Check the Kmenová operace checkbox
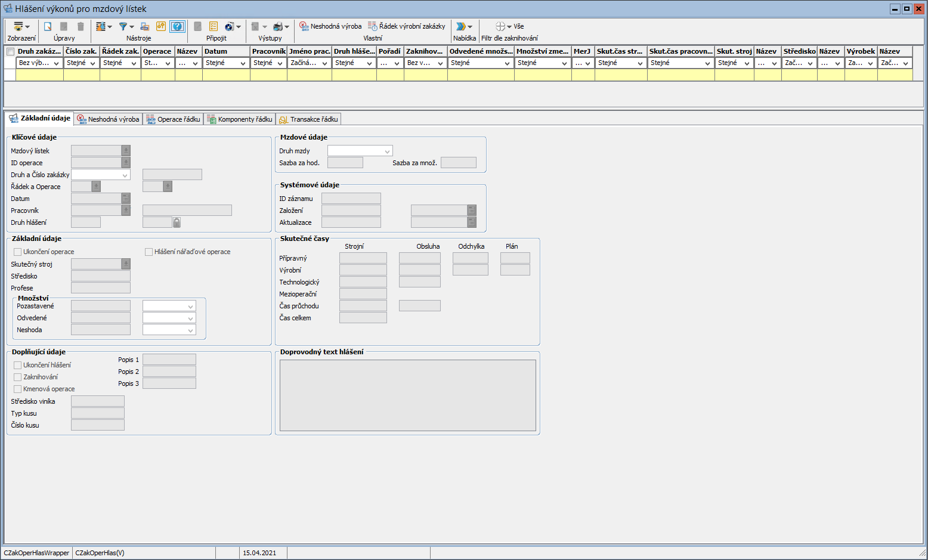This screenshot has width=928, height=560. pyautogui.click(x=18, y=389)
